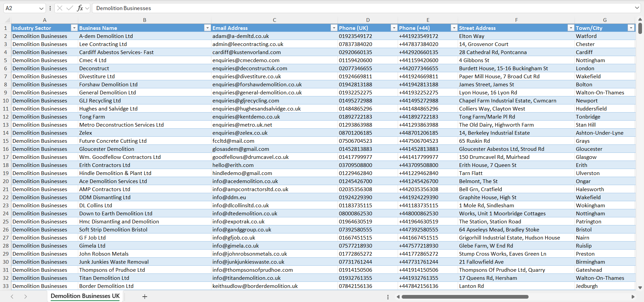Add a new sheet with plus icon

pyautogui.click(x=145, y=297)
